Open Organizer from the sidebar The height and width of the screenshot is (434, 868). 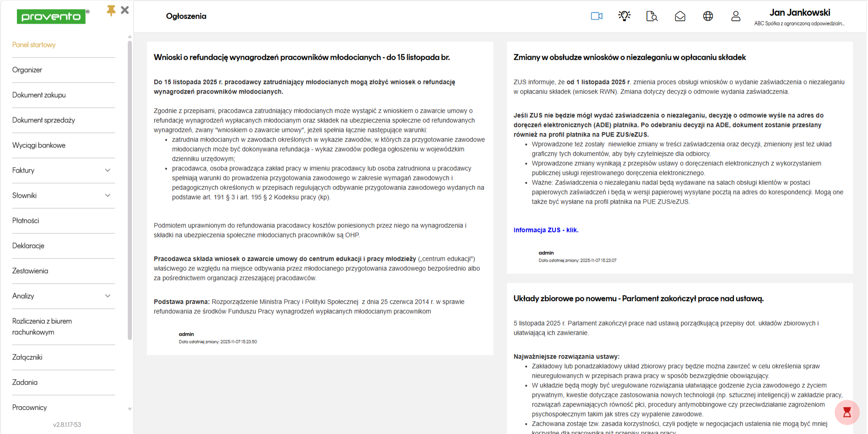tap(27, 70)
